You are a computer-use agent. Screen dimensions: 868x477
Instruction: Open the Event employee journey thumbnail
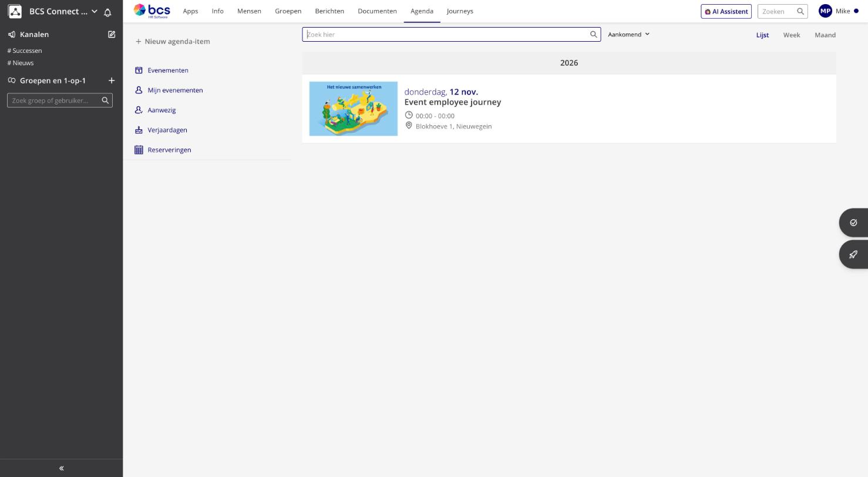coord(354,109)
